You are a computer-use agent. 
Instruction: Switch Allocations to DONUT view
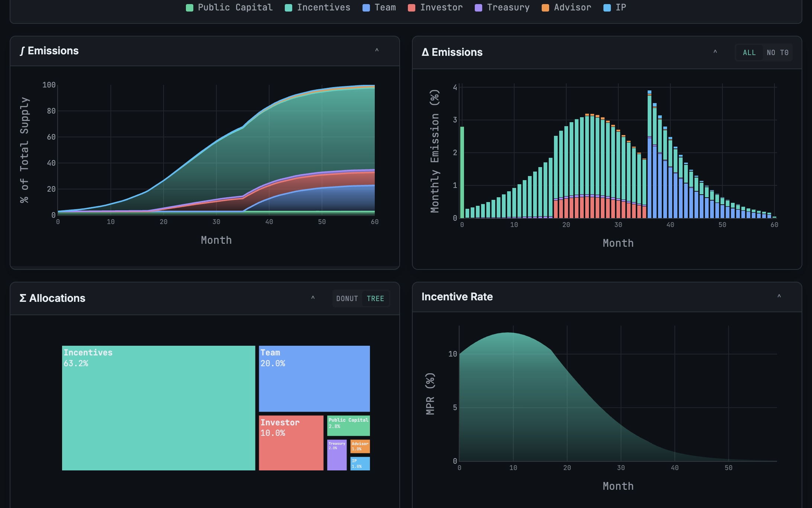(x=347, y=298)
